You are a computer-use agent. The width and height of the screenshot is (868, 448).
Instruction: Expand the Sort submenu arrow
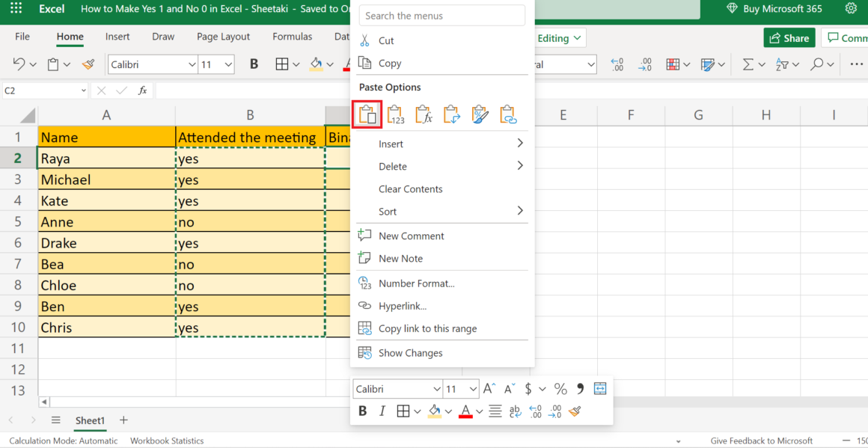click(x=520, y=212)
